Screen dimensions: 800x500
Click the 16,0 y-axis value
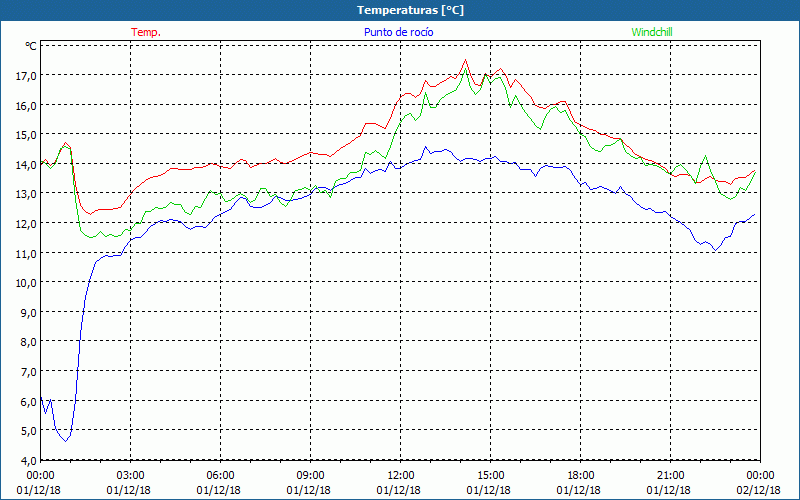[27, 105]
